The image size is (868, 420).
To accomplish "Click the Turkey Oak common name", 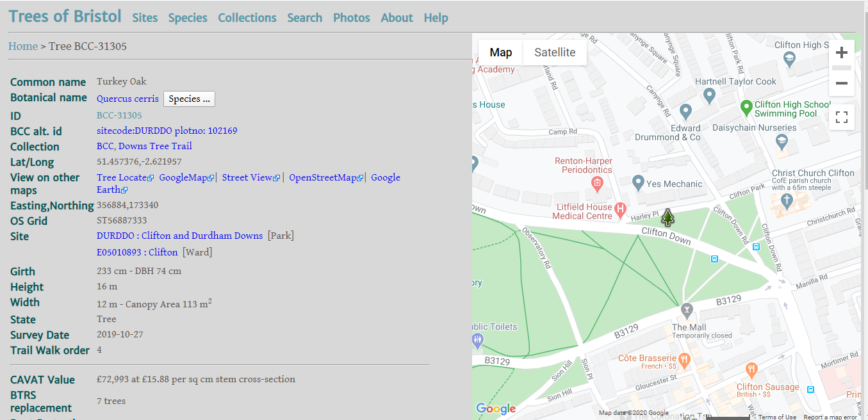I will pos(122,81).
